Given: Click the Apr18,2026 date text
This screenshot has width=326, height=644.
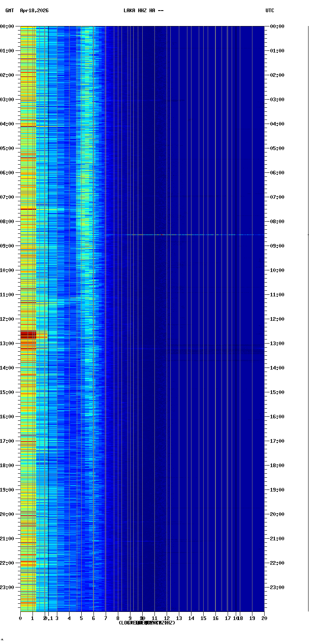Looking at the screenshot, I should coord(34,11).
